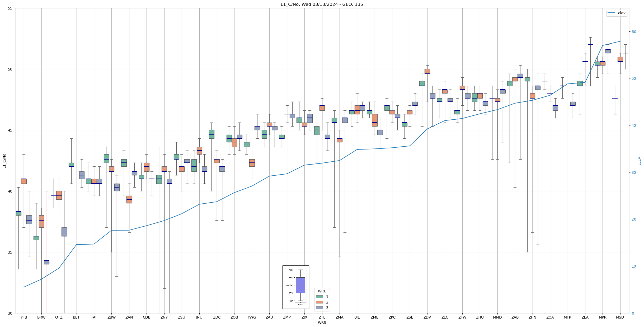Click the ZDC station label
Image resolution: width=644 pixels, height=327 pixels.
[x=217, y=317]
